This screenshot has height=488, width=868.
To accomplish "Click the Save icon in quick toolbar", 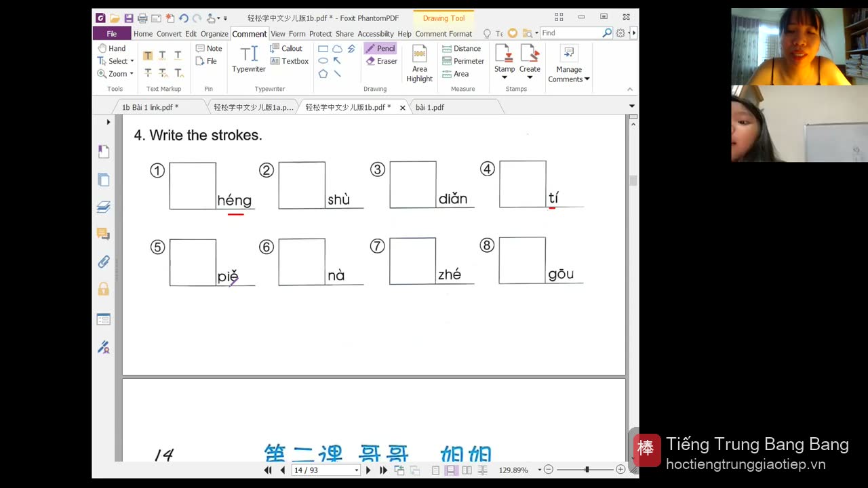I will coord(128,18).
